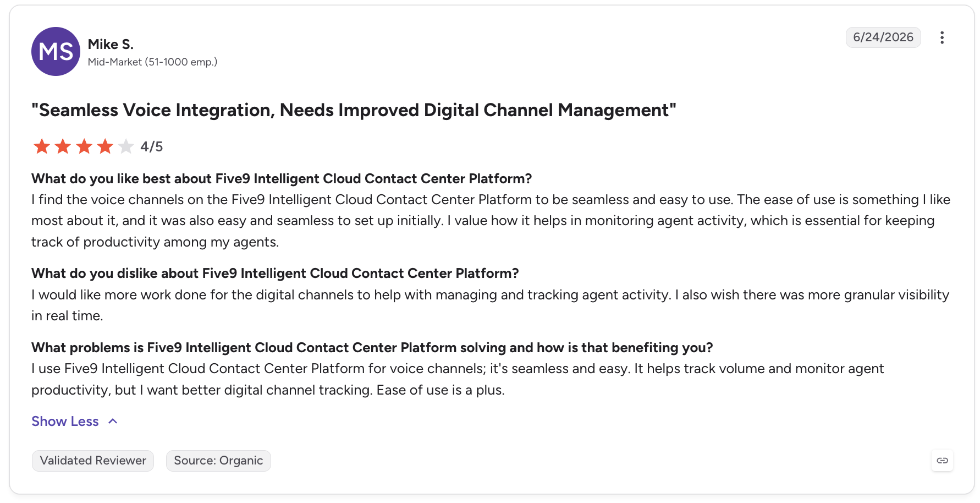
Task: Click the 'What problems is Five9' heading
Action: coord(372,348)
